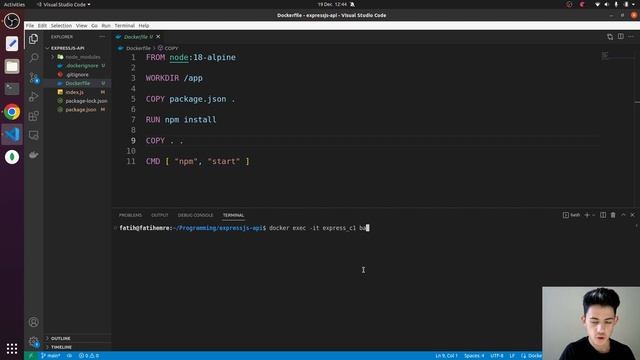Open the Go menu
The image size is (640, 360).
pos(94,25)
